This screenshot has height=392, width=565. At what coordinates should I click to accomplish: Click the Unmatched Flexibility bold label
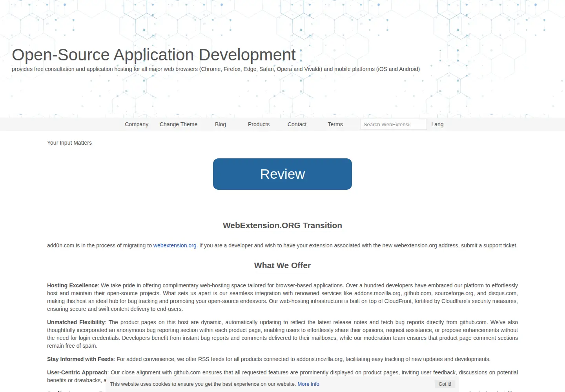click(x=76, y=322)
